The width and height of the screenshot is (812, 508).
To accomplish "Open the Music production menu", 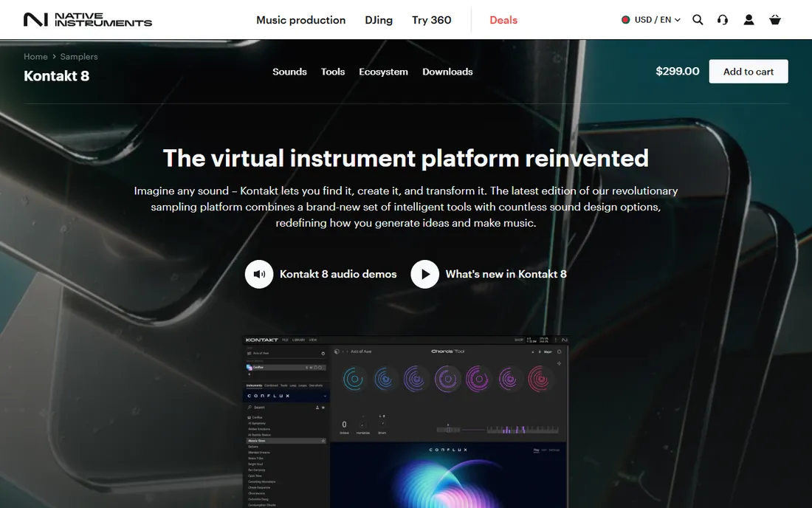I will click(301, 20).
